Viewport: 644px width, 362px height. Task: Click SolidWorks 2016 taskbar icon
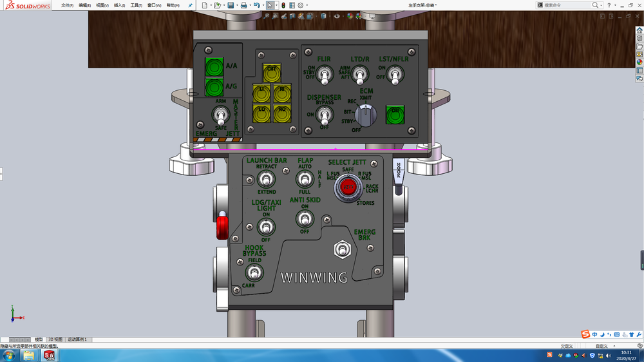(x=50, y=356)
